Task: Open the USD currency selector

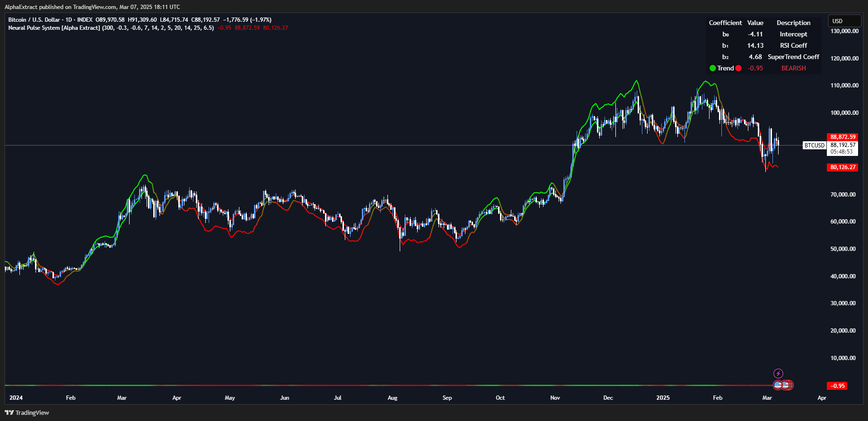Action: pos(844,21)
